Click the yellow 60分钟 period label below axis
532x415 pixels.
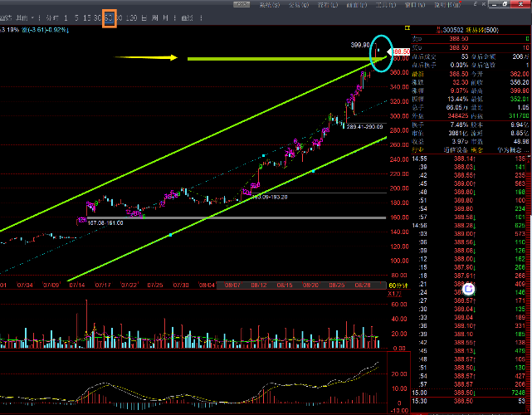398,286
